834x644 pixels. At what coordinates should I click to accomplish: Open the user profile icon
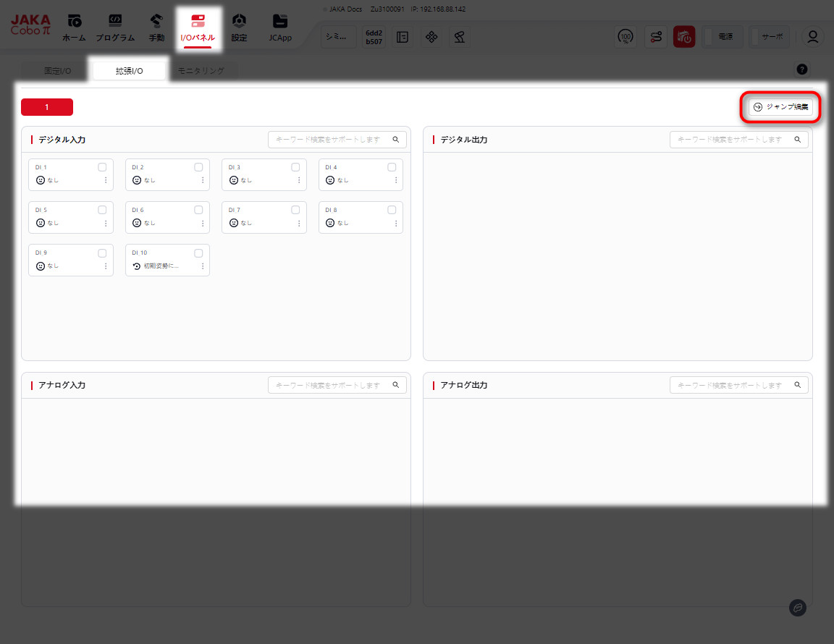[x=814, y=37]
